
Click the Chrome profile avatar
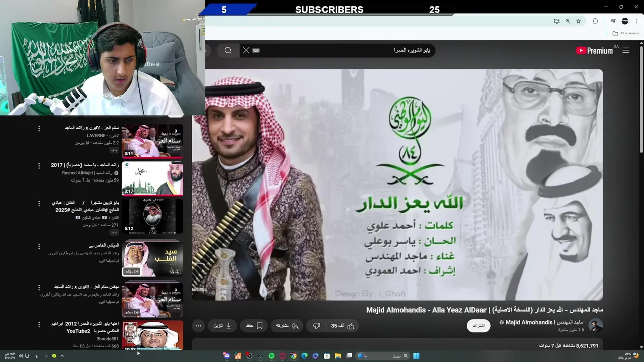(x=625, y=21)
